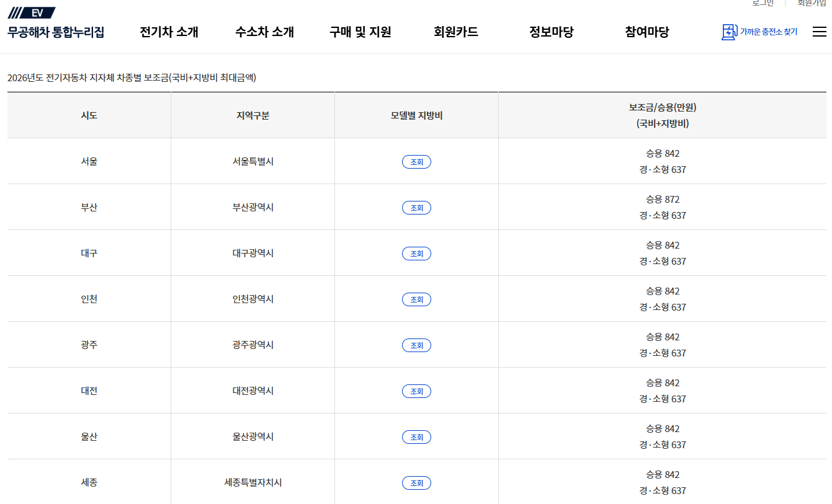Click 조회 for 대전광역시 subsidies
Screen dimensions: 832x504
[x=416, y=391]
